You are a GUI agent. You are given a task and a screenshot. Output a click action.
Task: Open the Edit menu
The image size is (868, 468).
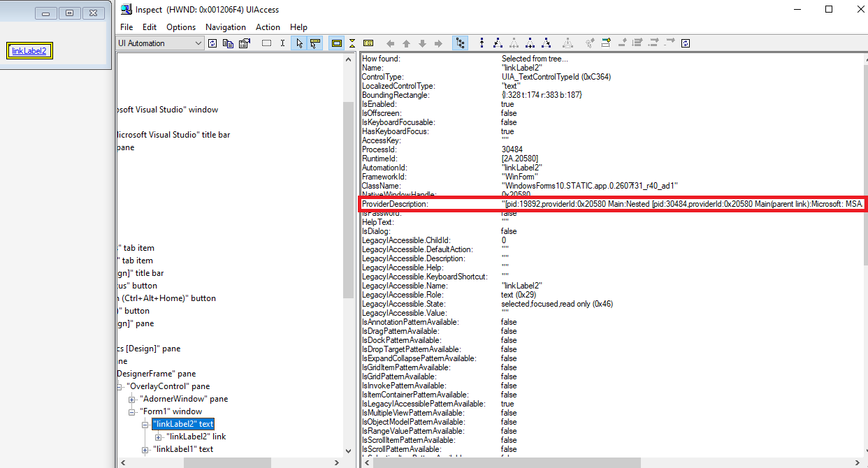(x=150, y=27)
